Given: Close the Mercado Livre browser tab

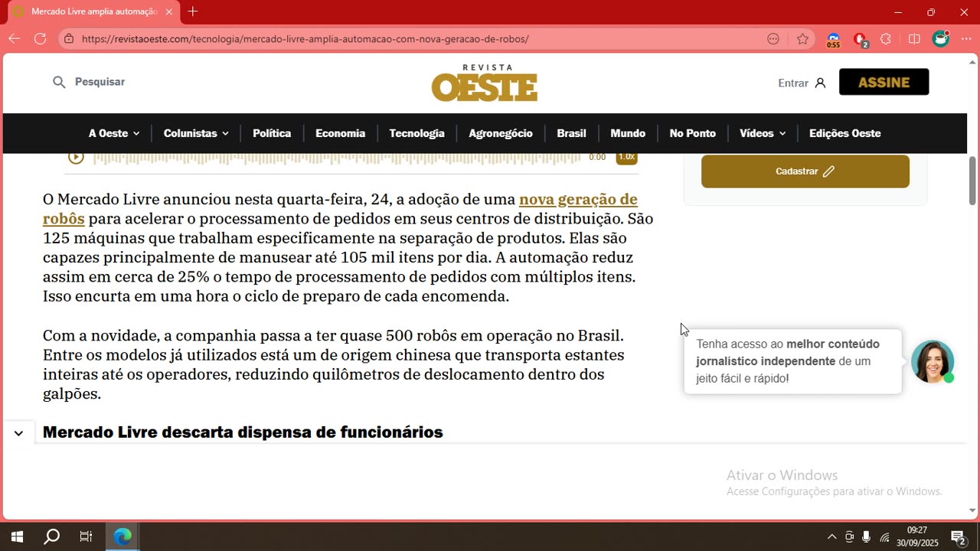Looking at the screenshot, I should pyautogui.click(x=169, y=11).
